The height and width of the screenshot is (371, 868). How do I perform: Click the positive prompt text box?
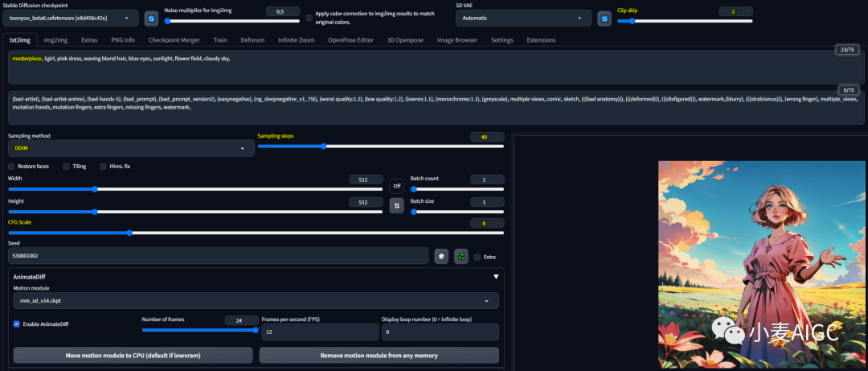[436, 67]
